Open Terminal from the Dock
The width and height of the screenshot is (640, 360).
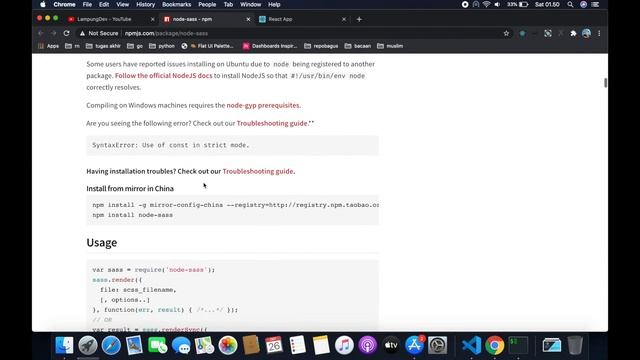518,345
